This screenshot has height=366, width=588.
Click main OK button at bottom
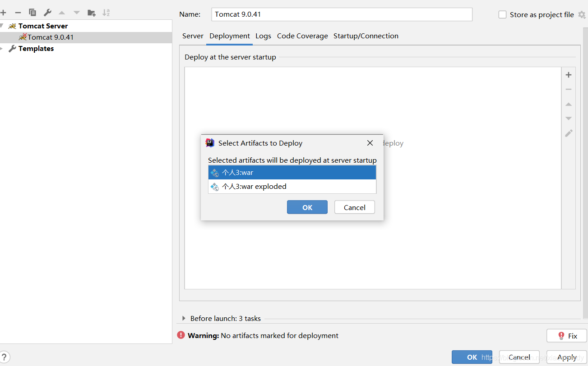pos(472,357)
